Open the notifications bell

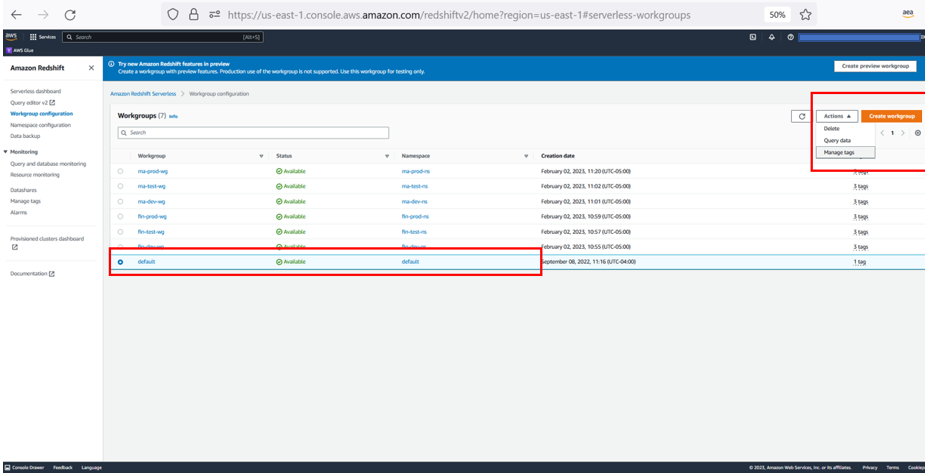[x=772, y=37]
